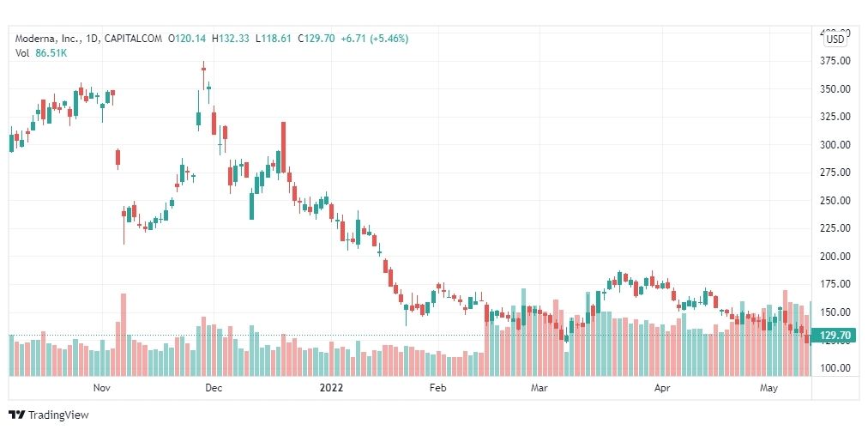Click the +6.71 (+5.46%) change value
The image size is (868, 430).
point(374,39)
